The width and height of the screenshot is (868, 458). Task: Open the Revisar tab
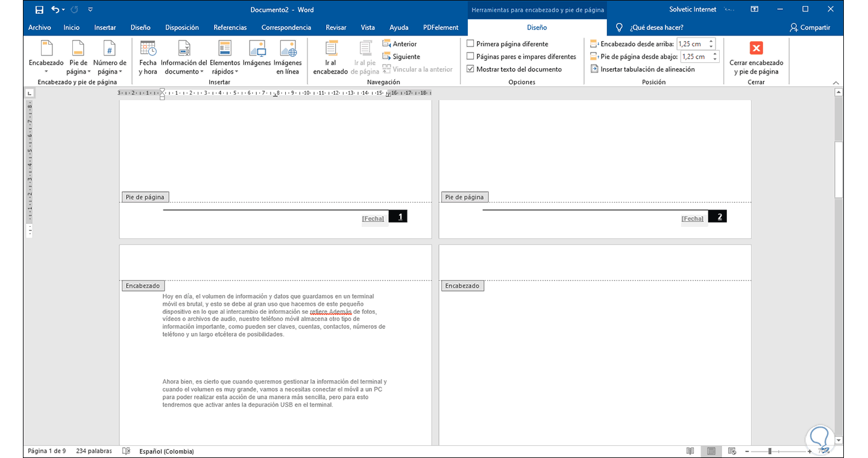pos(336,28)
